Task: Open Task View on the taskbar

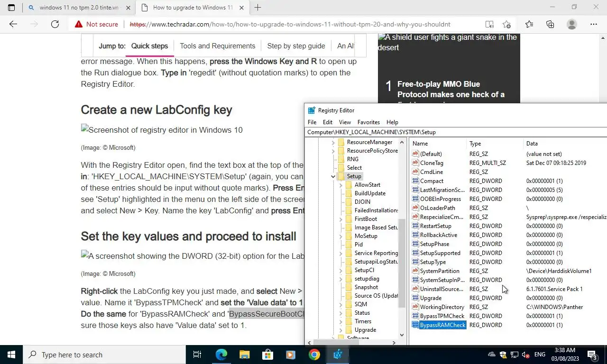Action: [197, 355]
